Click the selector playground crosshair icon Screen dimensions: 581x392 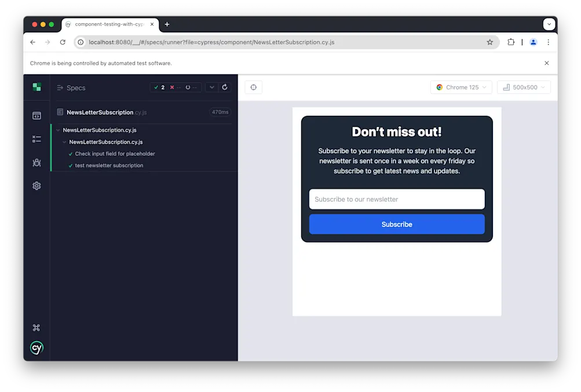click(x=253, y=87)
